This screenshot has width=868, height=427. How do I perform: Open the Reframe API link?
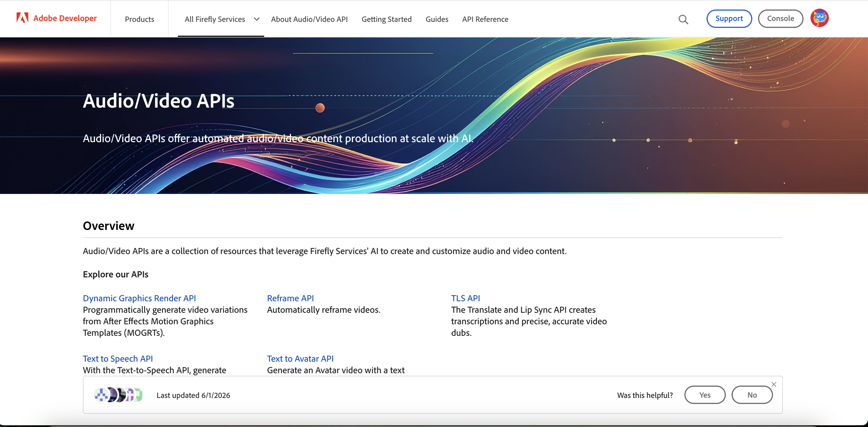click(290, 298)
